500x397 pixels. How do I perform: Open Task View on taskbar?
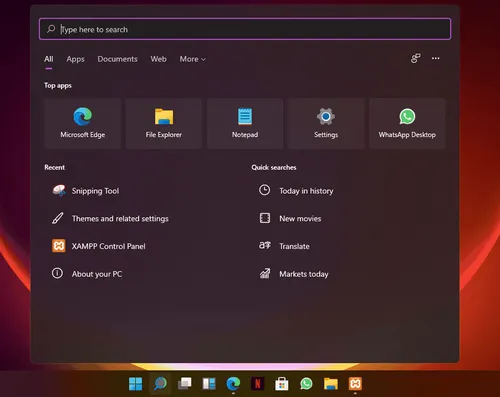click(184, 384)
